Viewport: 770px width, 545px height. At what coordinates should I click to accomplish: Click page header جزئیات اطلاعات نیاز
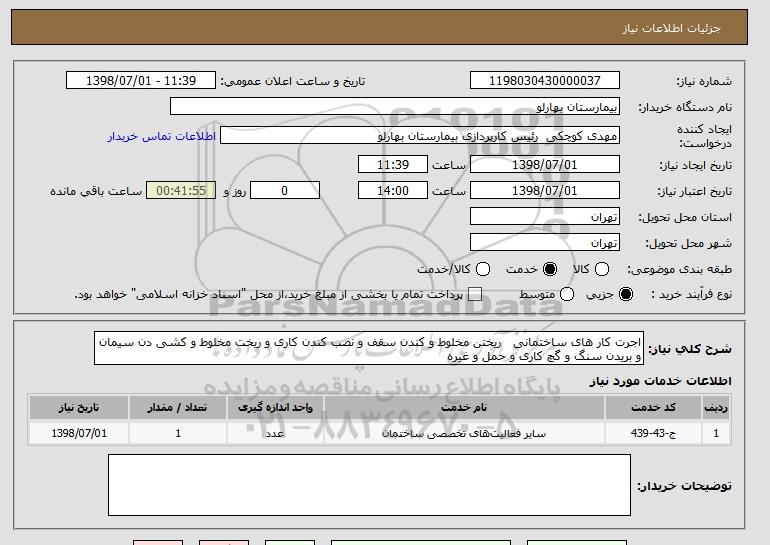[671, 28]
